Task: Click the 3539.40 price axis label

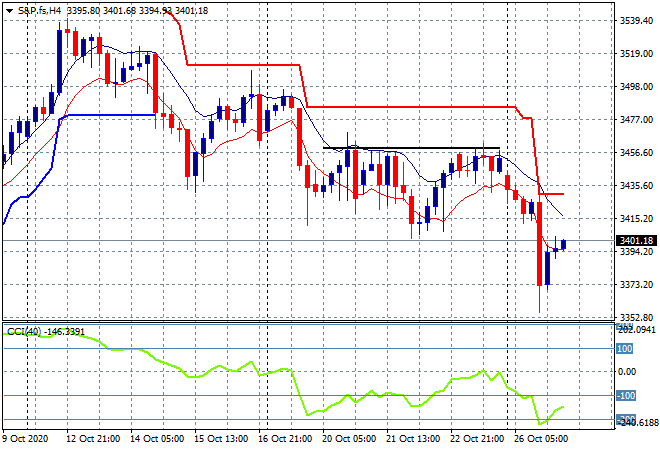Action: (636, 21)
